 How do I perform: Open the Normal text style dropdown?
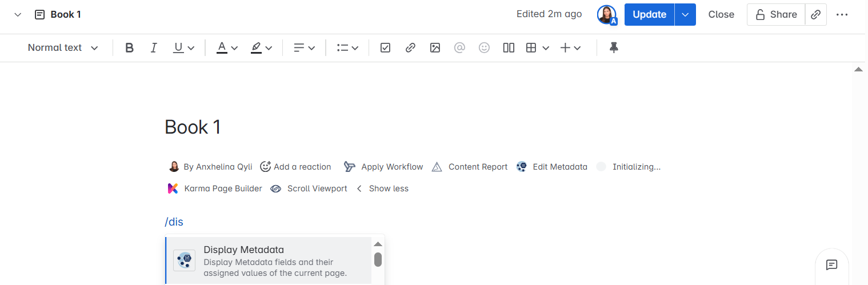tap(63, 48)
